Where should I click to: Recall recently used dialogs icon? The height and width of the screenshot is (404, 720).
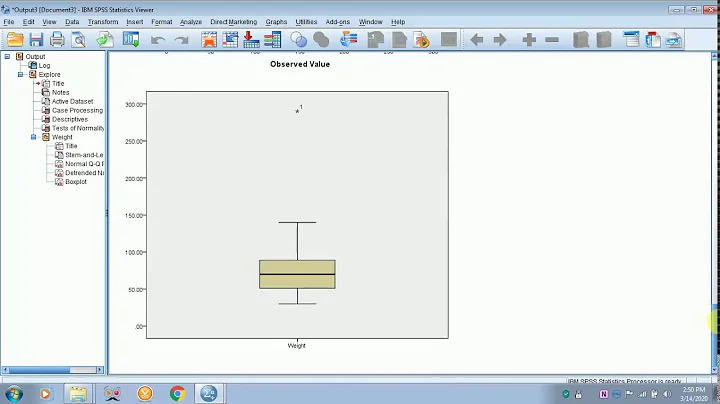click(131, 40)
